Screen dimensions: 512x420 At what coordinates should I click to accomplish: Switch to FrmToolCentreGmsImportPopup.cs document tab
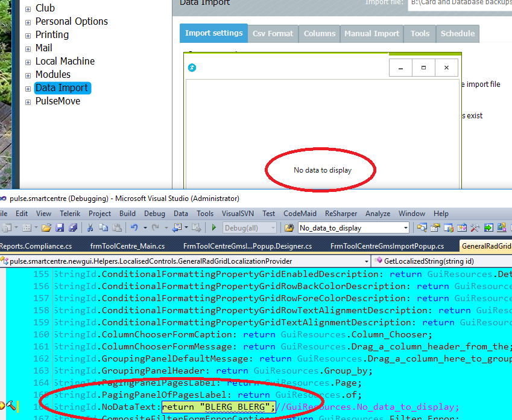point(387,246)
